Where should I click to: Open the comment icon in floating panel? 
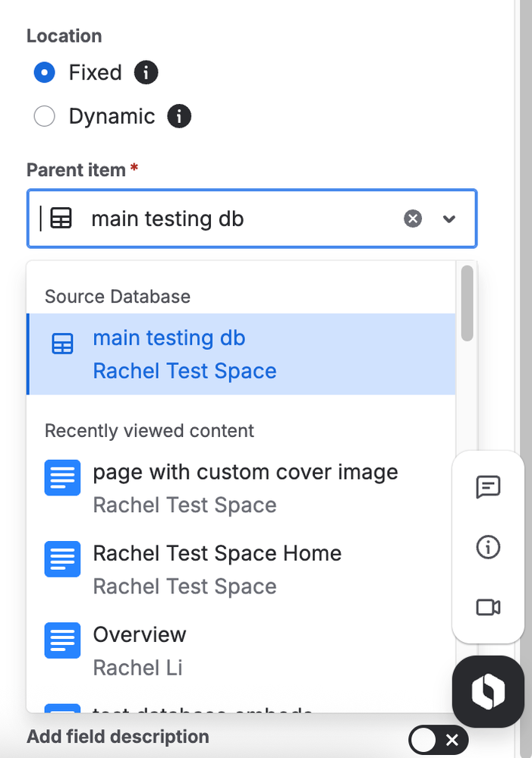coord(488,486)
